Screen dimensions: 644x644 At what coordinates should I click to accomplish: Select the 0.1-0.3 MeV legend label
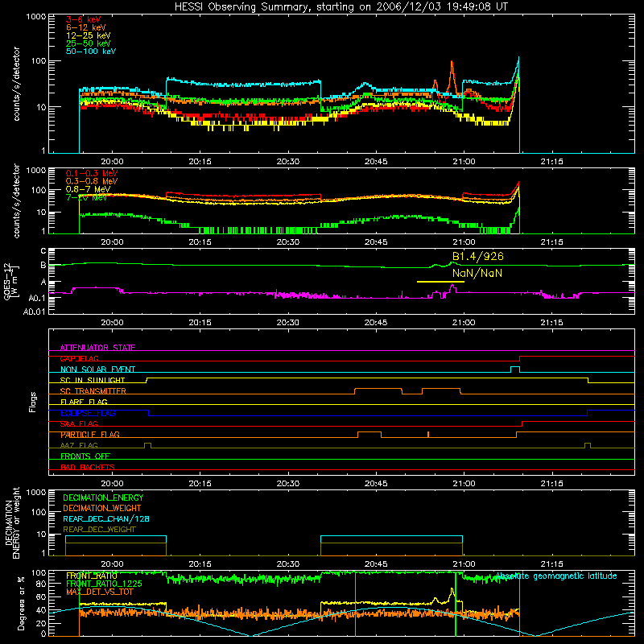coord(92,173)
